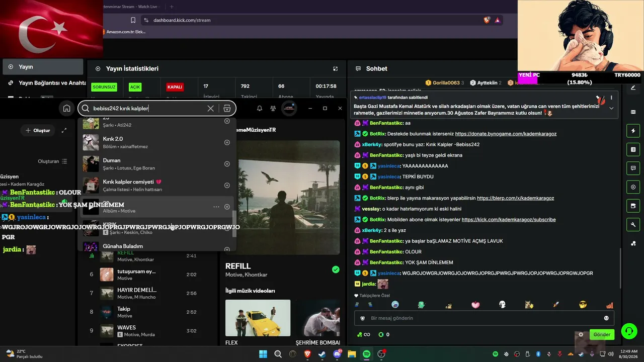Add Kırık kalpler cemiyeti playlist to library
This screenshot has height=362, width=644.
point(227,185)
